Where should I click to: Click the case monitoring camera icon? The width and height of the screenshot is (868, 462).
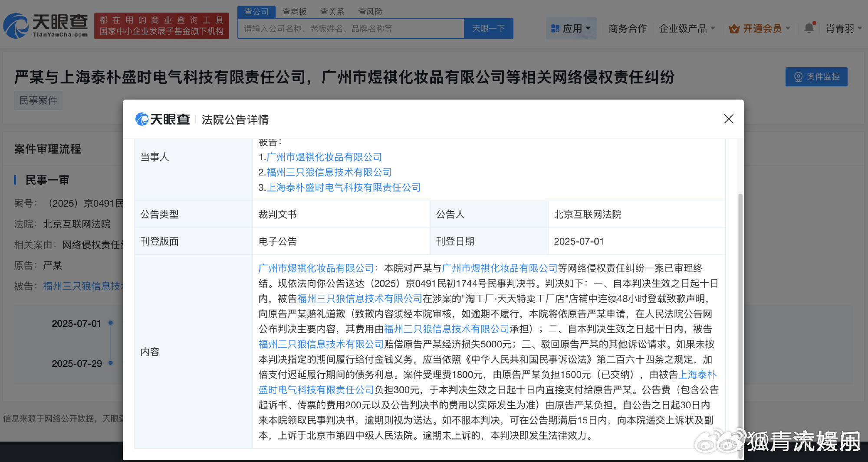point(799,77)
